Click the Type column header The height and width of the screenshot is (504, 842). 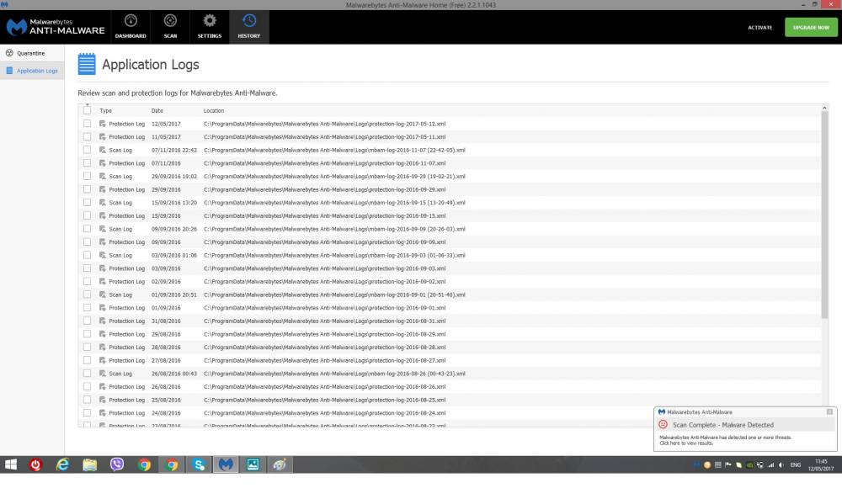106,110
